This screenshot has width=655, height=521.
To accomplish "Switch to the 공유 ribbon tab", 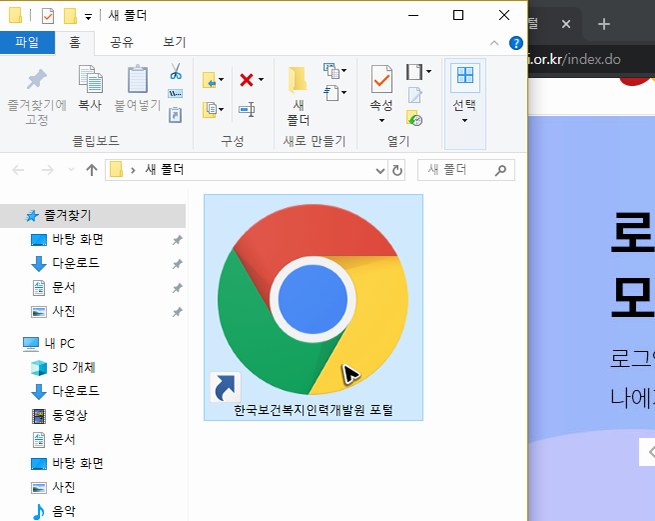I will [122, 42].
